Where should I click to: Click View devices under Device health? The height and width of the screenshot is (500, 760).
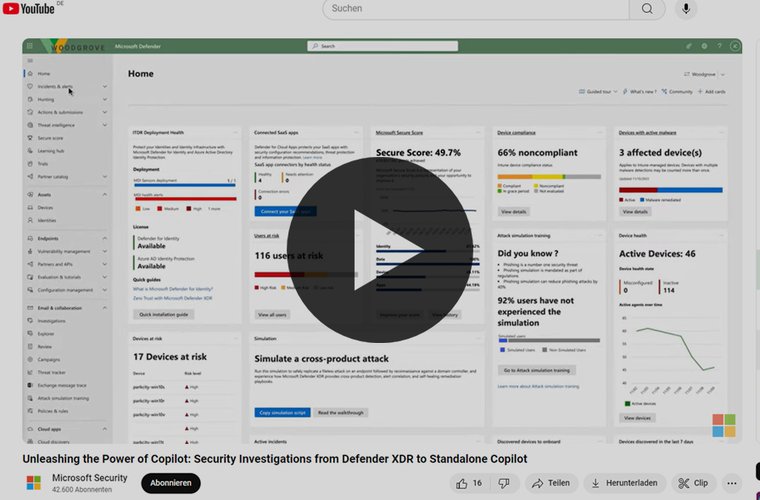click(637, 418)
